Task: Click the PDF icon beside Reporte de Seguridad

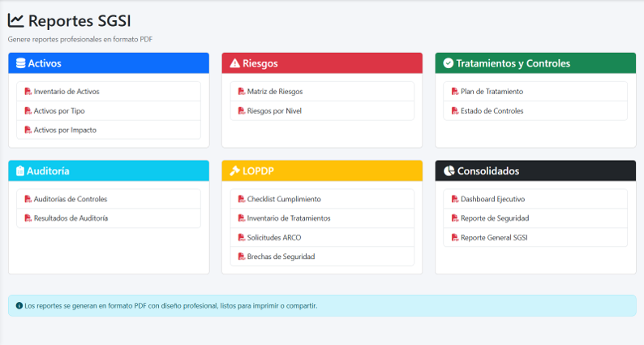Action: (455, 218)
